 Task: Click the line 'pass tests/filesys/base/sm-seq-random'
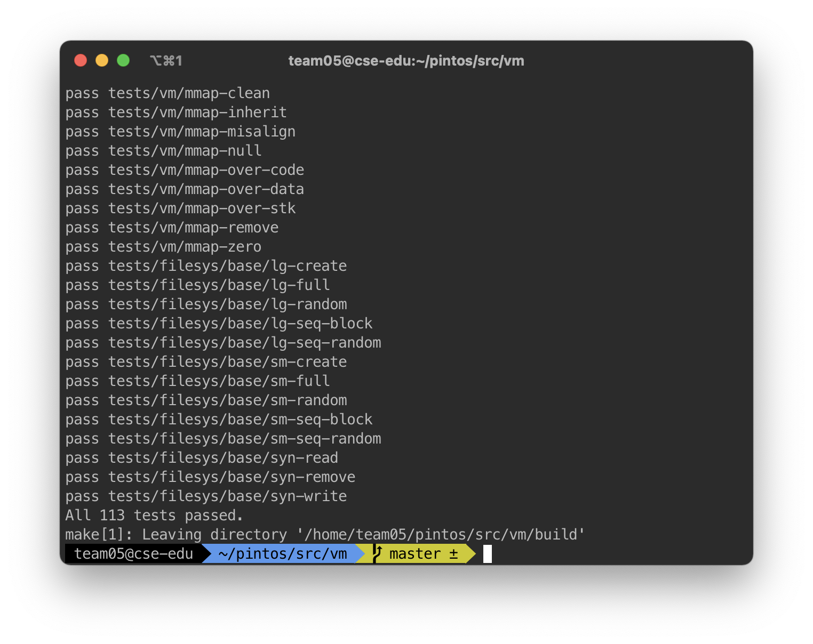coord(223,439)
